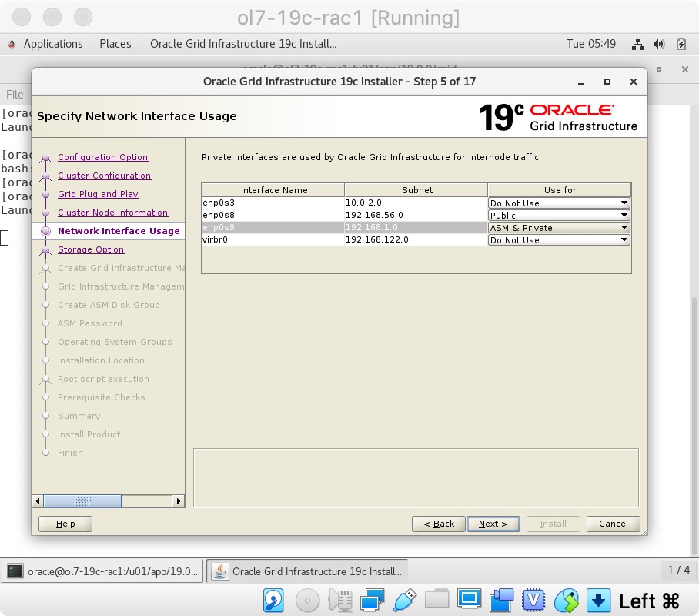This screenshot has width=699, height=616.
Task: Click the Help button
Action: pos(65,524)
